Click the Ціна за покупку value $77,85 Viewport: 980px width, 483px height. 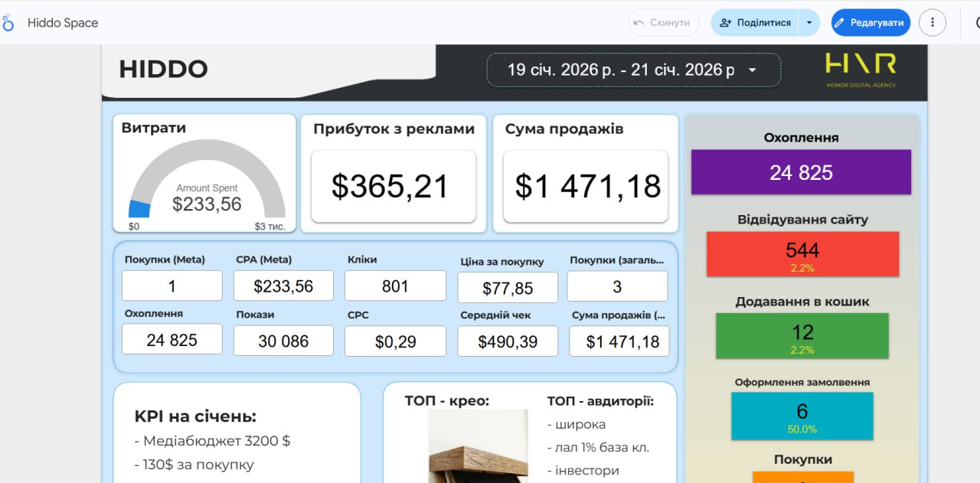(x=508, y=288)
